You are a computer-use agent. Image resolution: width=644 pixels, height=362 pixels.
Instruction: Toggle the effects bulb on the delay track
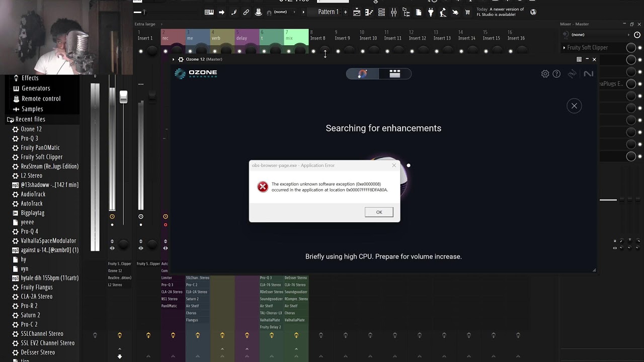tap(247, 335)
